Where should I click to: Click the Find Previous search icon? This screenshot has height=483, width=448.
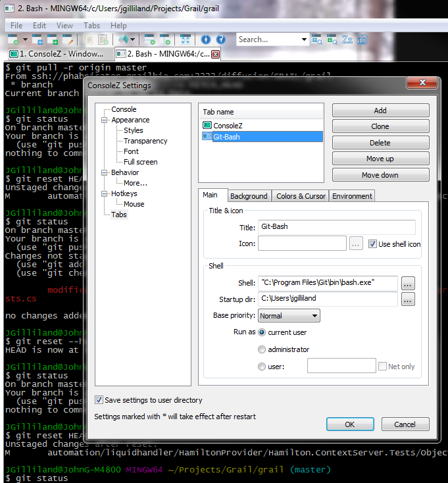tap(317, 39)
